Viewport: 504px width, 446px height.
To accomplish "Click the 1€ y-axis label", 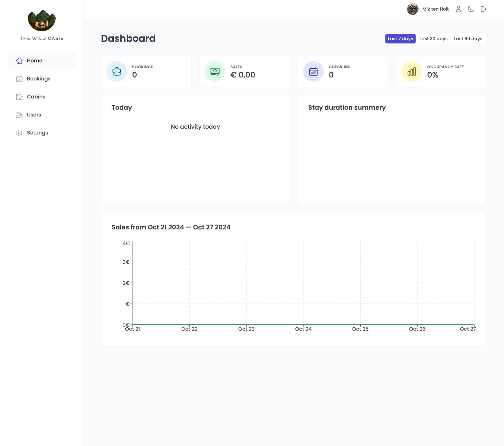I will click(127, 304).
